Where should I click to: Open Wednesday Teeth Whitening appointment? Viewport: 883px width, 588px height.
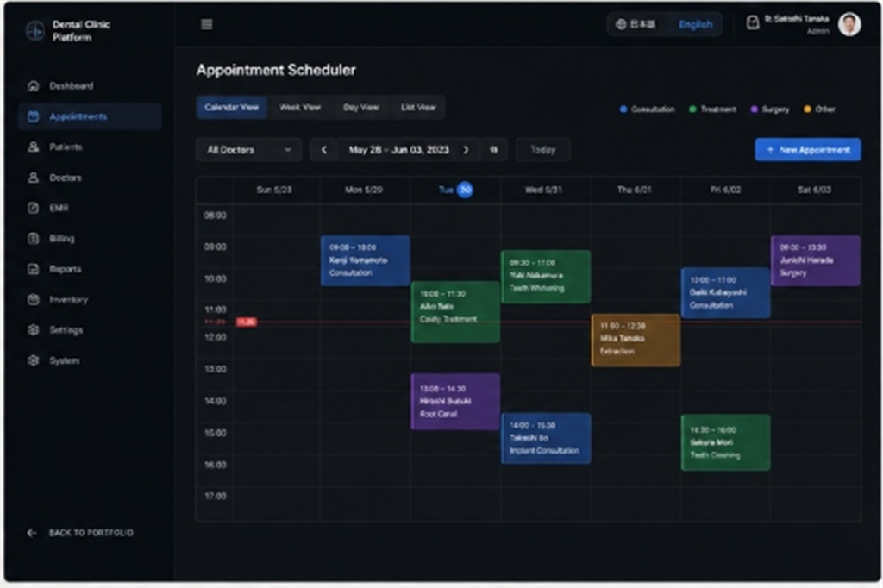[x=546, y=276]
